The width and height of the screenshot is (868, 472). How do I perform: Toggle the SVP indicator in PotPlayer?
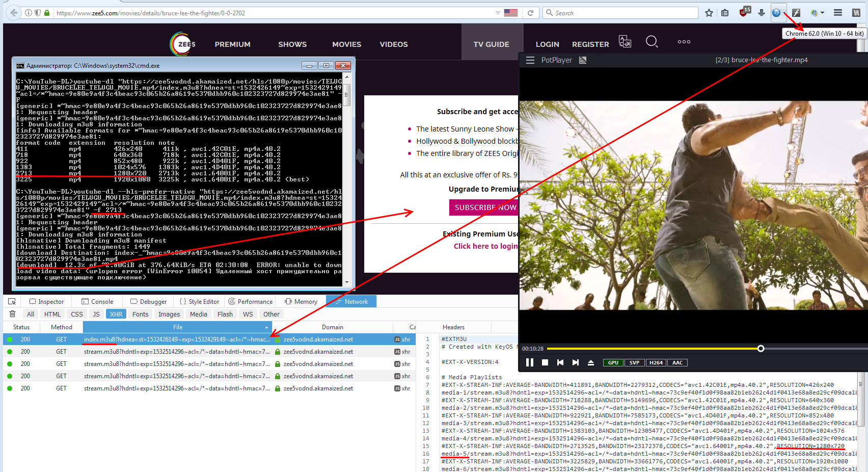[x=634, y=363]
